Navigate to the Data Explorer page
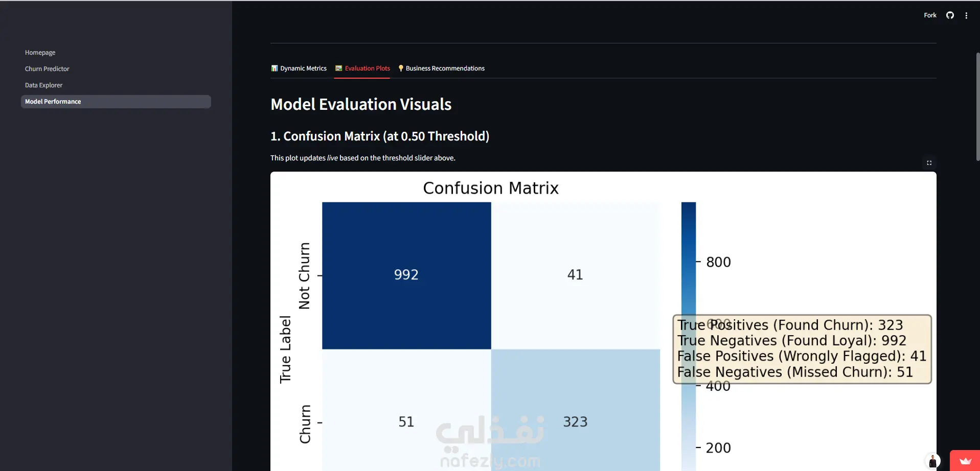 [x=44, y=85]
